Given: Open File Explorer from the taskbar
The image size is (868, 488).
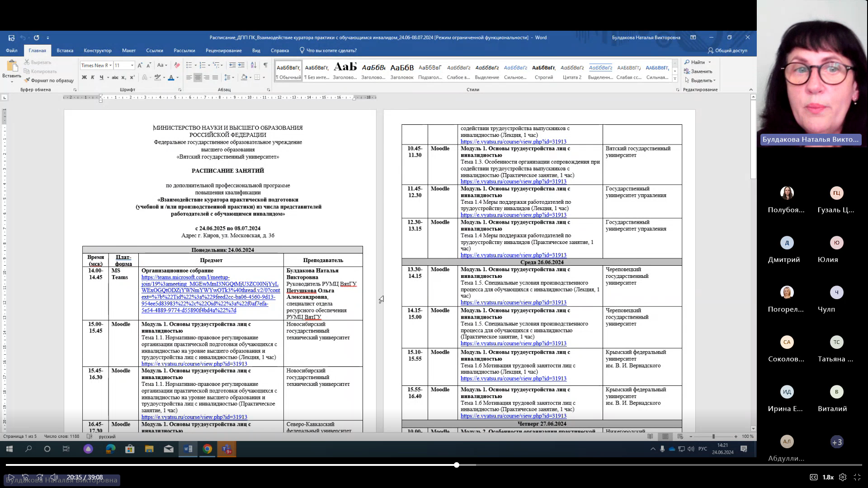Looking at the screenshot, I should 149,449.
